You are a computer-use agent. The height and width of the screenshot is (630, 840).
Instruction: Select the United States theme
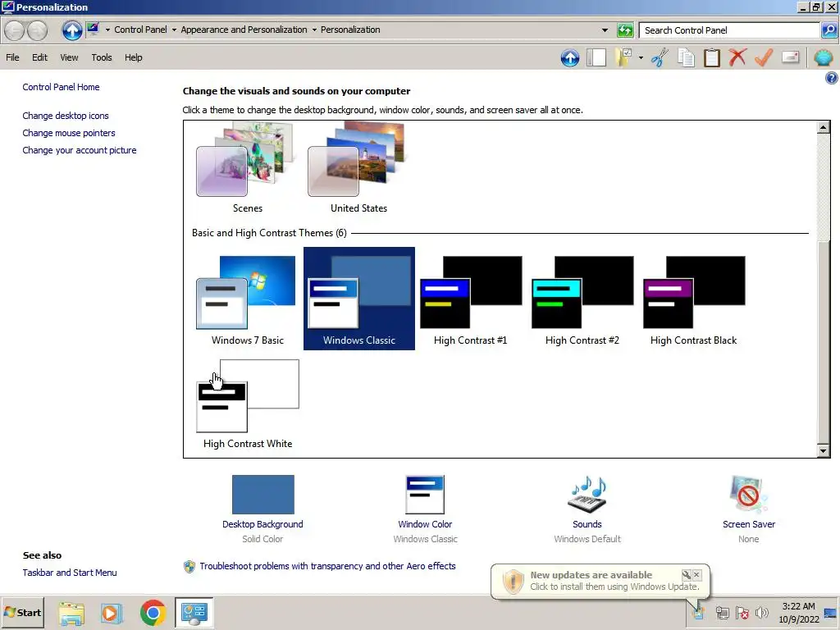pos(359,167)
